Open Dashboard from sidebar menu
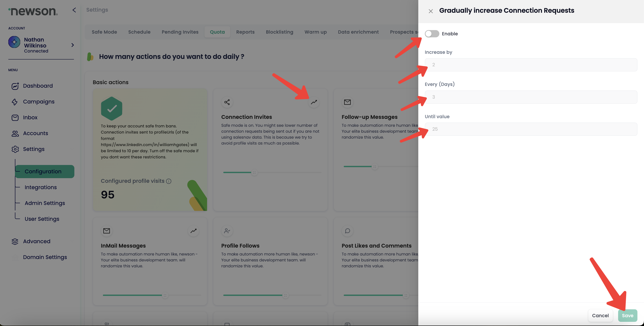The width and height of the screenshot is (644, 326). point(38,86)
